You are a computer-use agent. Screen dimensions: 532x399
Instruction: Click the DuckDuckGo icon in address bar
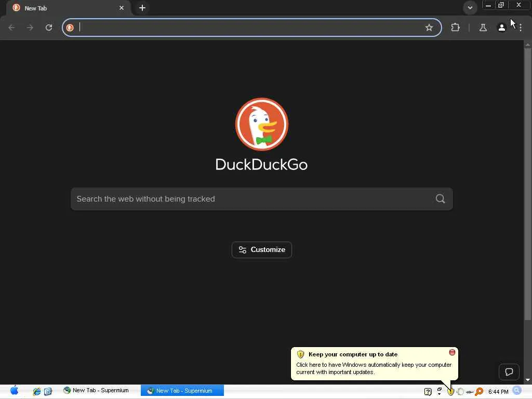(70, 28)
